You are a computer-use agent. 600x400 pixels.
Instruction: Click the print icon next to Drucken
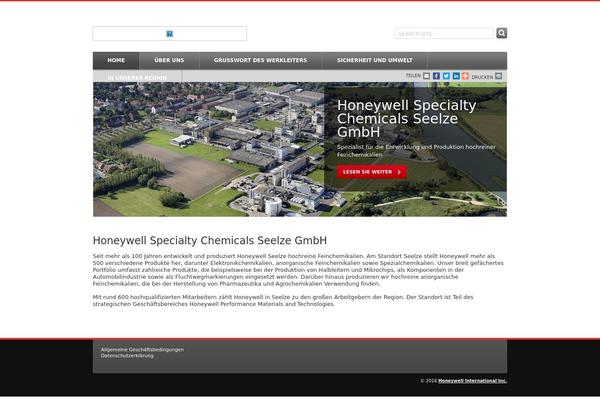(x=498, y=76)
